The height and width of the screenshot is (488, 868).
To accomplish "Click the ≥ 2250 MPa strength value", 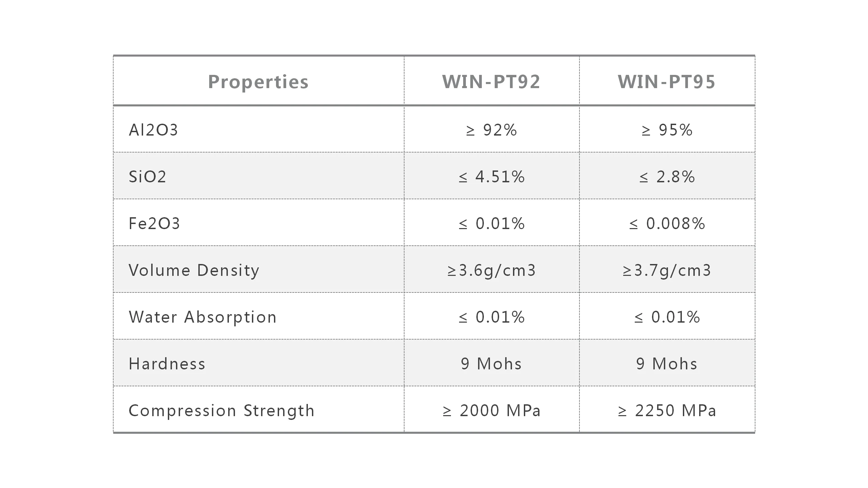I will 667,411.
